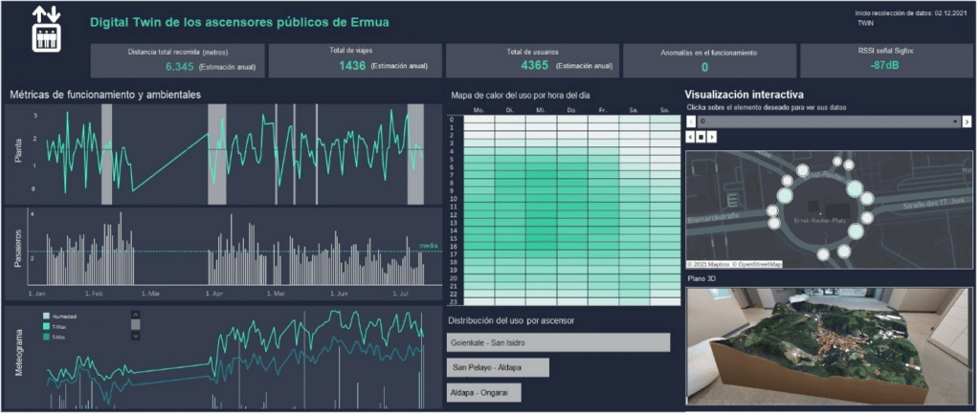Click the play-back arrow in the playback controls

point(691,137)
